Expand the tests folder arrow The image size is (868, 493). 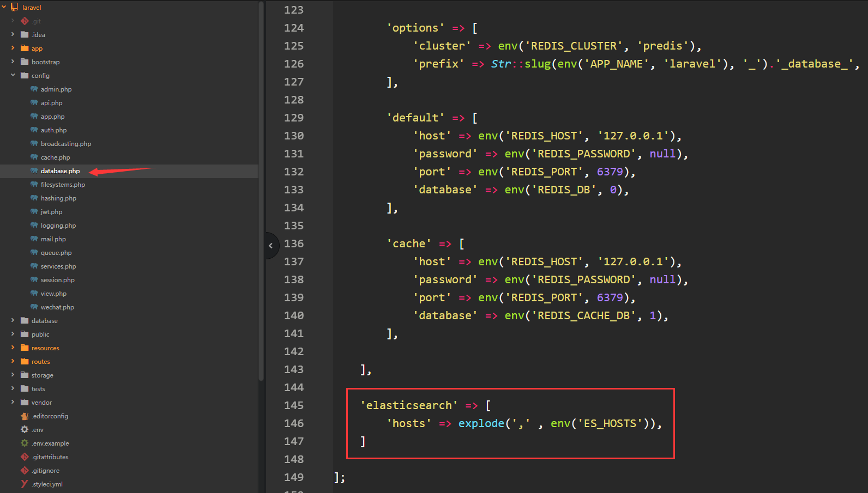13,388
